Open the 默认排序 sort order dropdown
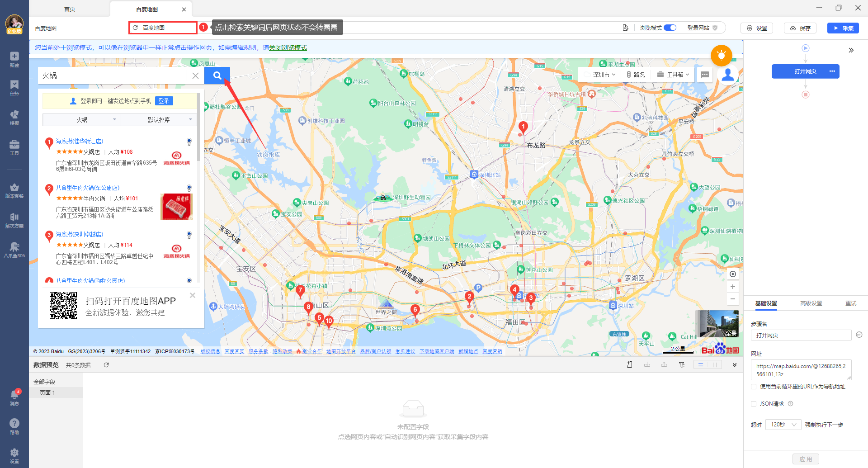The height and width of the screenshot is (468, 868). (159, 120)
